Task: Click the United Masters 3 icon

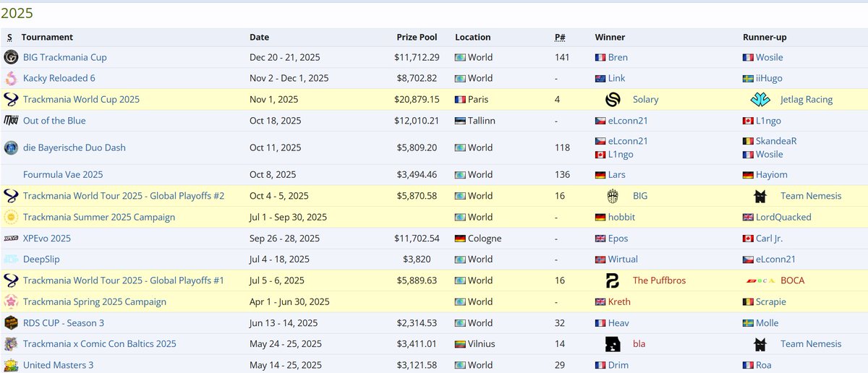Action: coord(11,365)
